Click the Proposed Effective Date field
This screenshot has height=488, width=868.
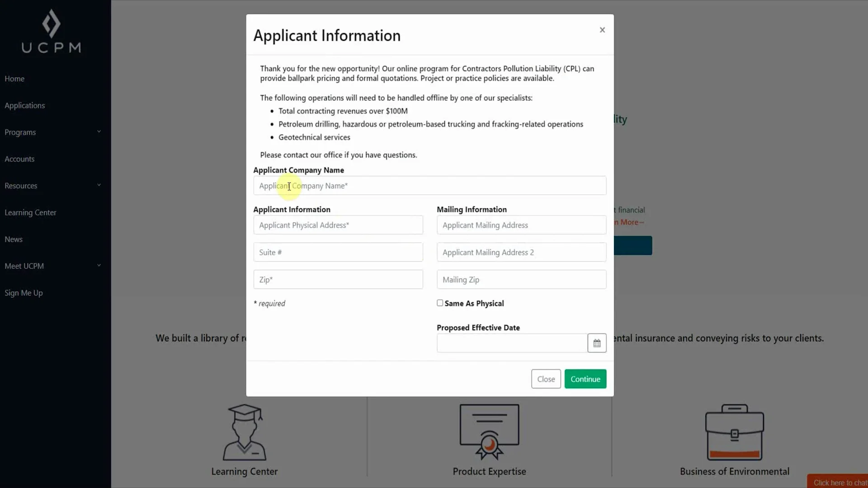(x=512, y=343)
